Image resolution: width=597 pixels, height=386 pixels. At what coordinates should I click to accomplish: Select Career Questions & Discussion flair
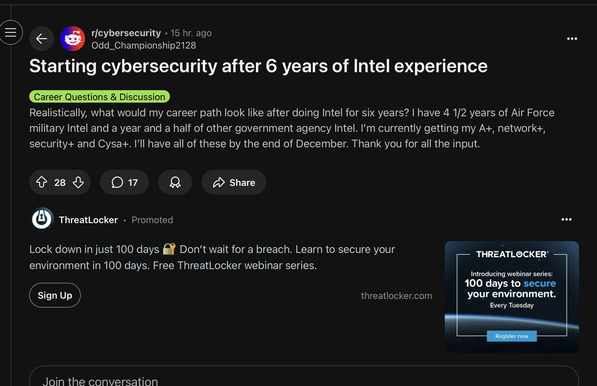99,97
